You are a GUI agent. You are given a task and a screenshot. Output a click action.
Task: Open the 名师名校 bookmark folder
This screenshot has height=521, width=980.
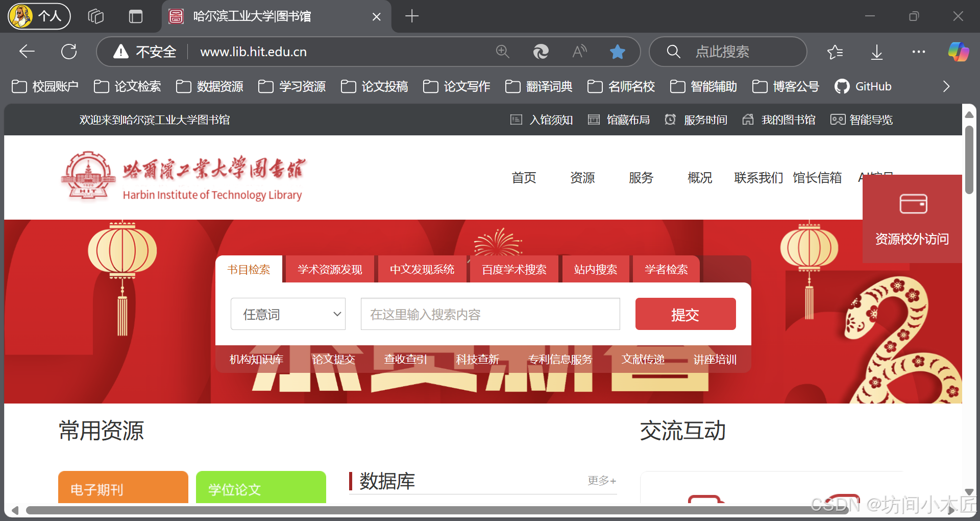[x=621, y=86]
